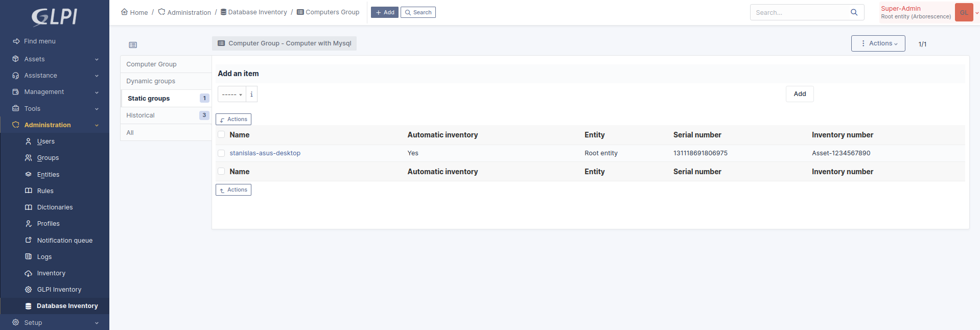Go to Administration breadcrumb
980x330 pixels.
pyautogui.click(x=184, y=12)
